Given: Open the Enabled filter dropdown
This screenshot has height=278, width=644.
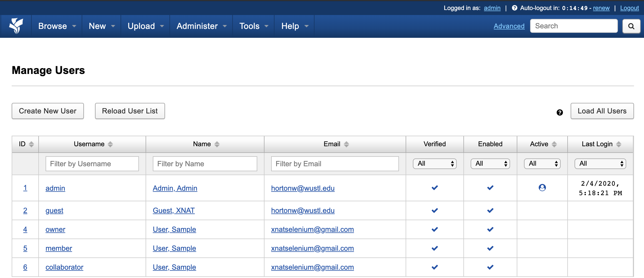Looking at the screenshot, I should [x=490, y=164].
